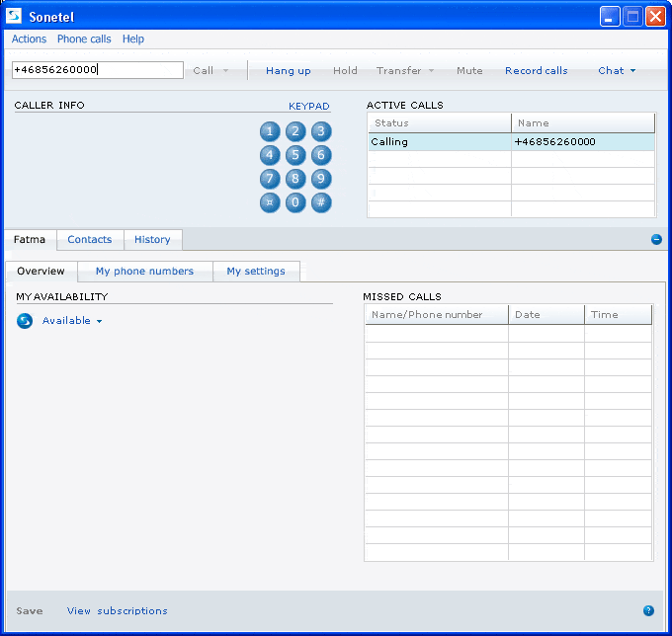Sort by Name/Phone number column header
The width and height of the screenshot is (672, 636).
pos(437,315)
